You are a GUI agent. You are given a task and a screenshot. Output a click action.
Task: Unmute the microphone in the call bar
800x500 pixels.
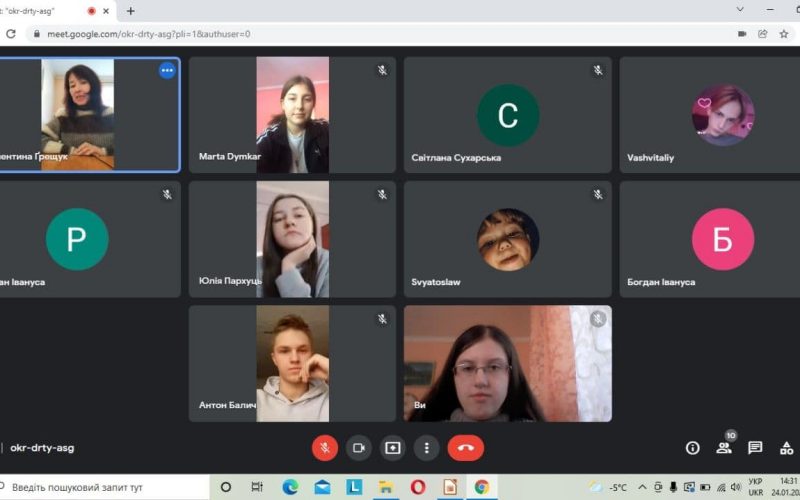pos(325,448)
